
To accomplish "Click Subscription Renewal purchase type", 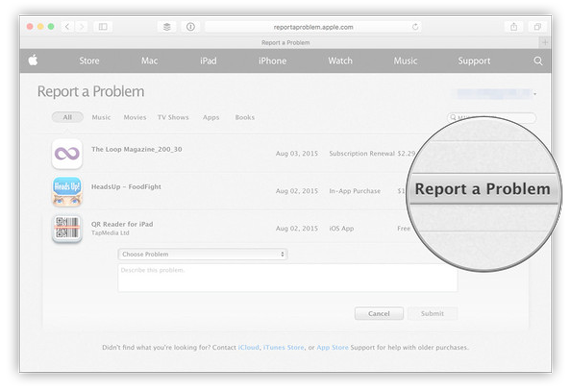I will pos(362,153).
